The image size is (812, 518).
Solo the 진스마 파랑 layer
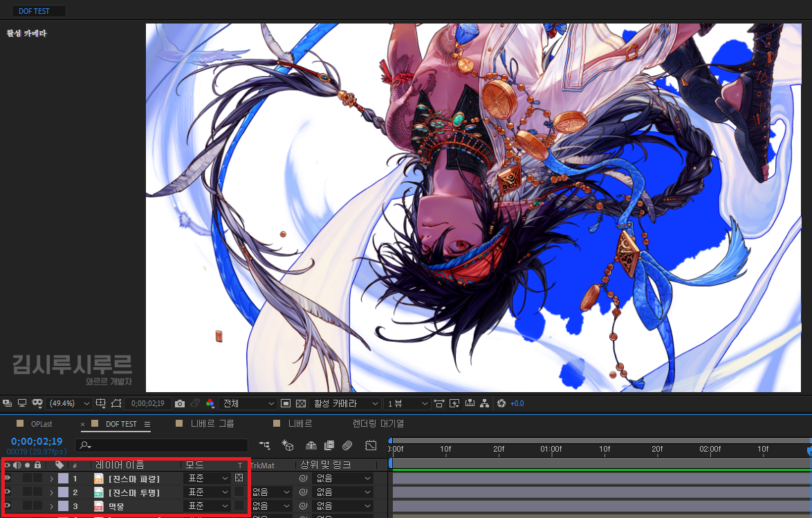[x=28, y=478]
